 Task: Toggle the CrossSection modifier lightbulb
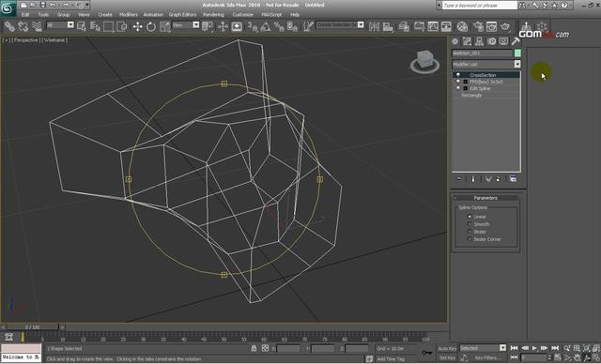coord(457,75)
